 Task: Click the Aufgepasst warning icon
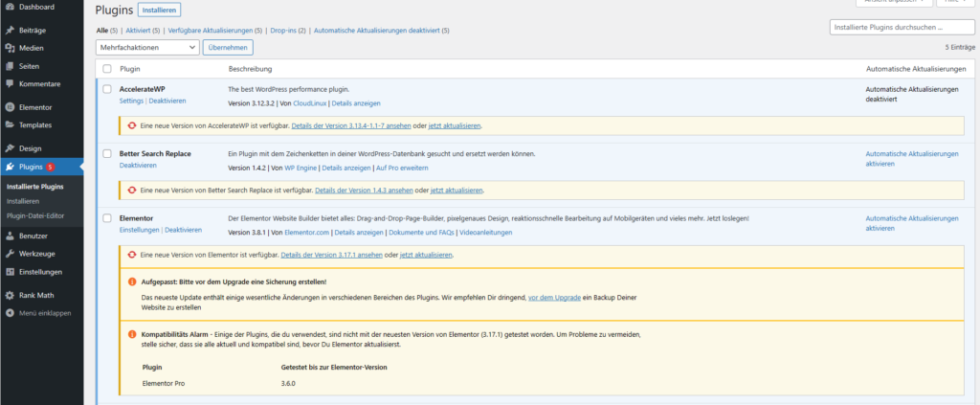point(132,281)
